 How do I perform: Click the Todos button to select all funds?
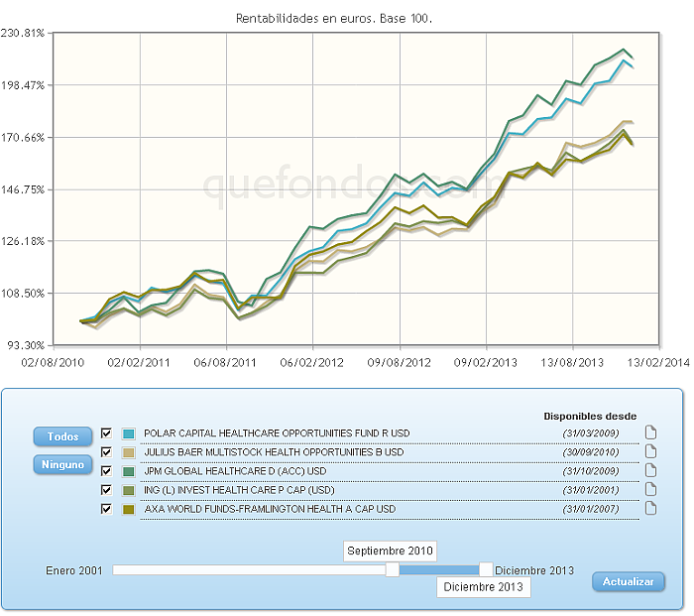[x=62, y=436]
